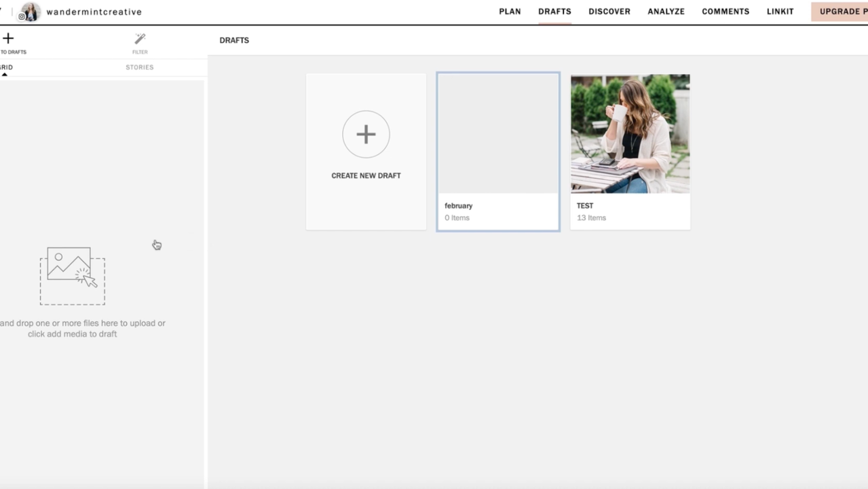Click the Instagram badge on the avatar
Screen dimensions: 868x489
(x=22, y=16)
